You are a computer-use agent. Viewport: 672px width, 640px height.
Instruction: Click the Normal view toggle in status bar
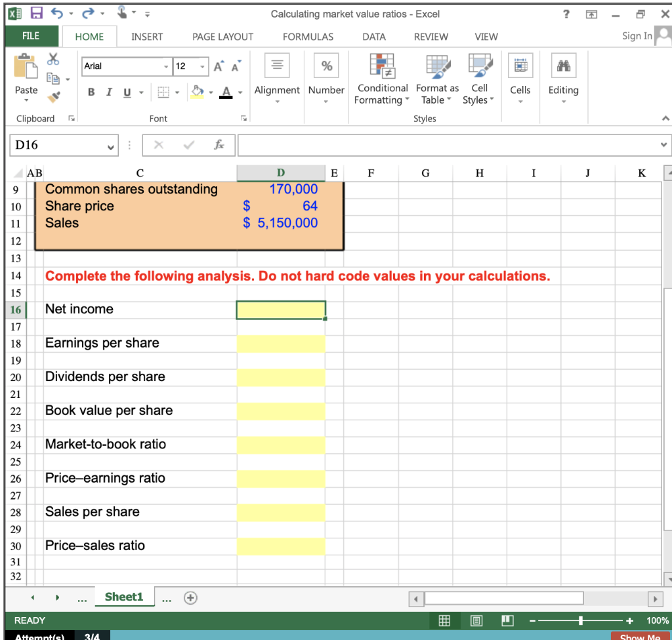446,620
